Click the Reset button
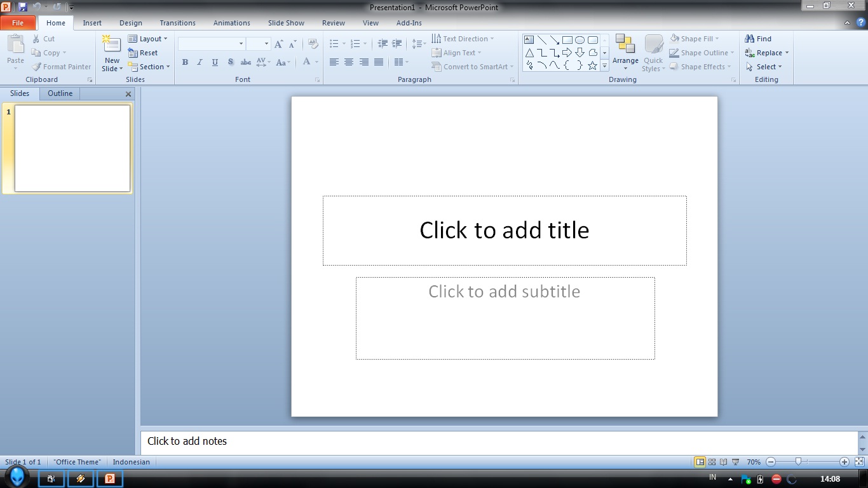The height and width of the screenshot is (488, 868). [x=146, y=53]
